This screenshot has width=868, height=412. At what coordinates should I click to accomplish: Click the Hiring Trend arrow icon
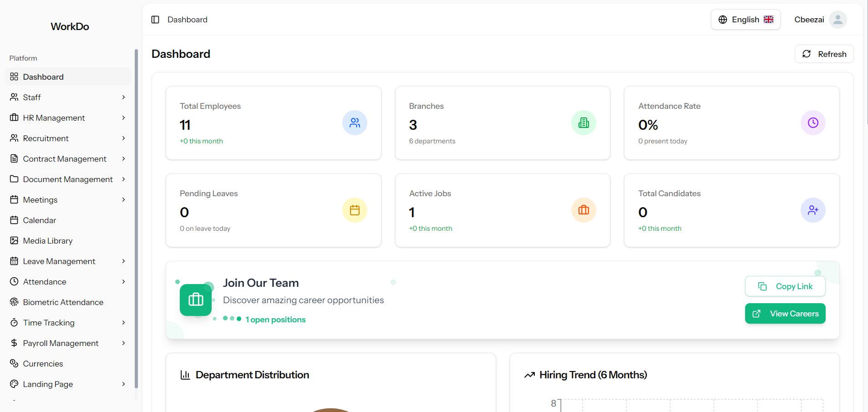tap(529, 375)
